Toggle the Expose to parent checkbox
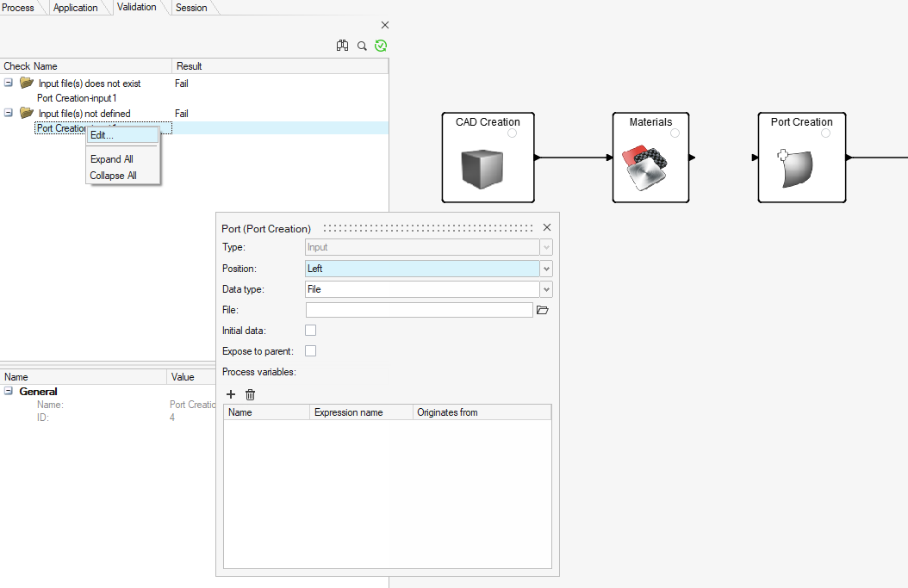The width and height of the screenshot is (908, 588). coord(311,350)
